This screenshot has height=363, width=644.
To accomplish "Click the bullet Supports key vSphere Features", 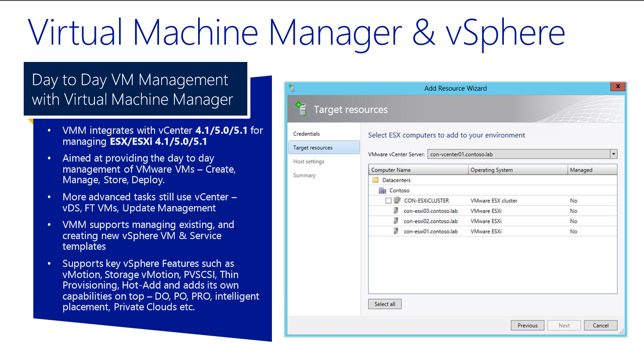I will click(161, 285).
